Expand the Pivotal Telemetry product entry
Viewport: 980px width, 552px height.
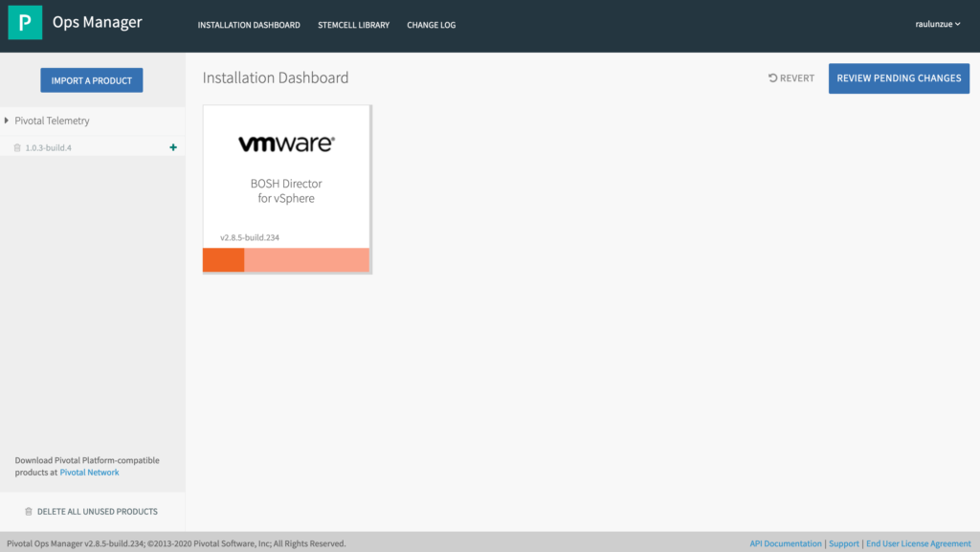(7, 120)
